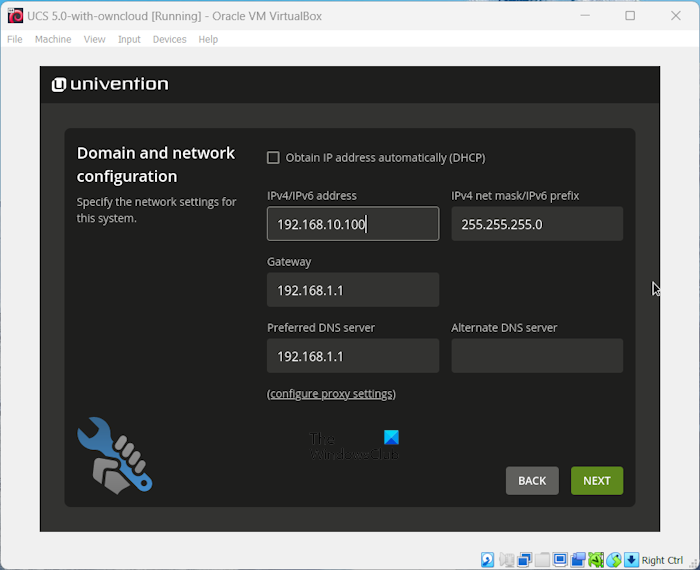Image resolution: width=700 pixels, height=570 pixels.
Task: Open the File menu
Action: pyautogui.click(x=15, y=39)
